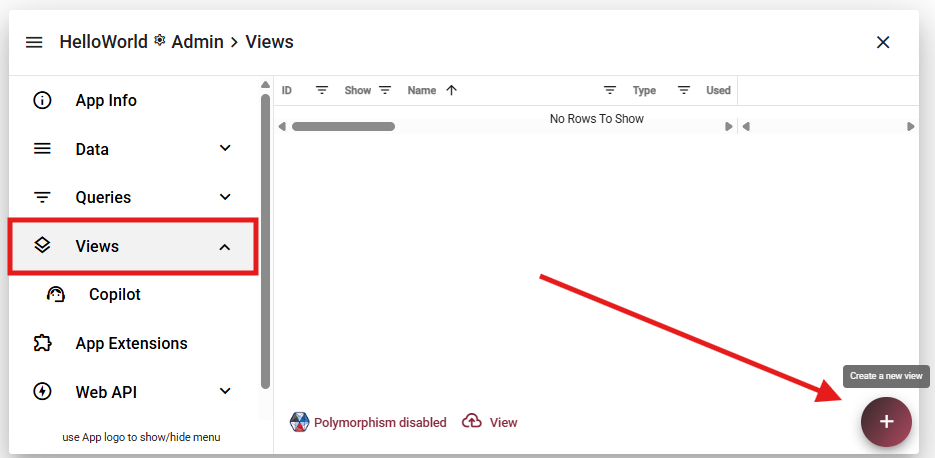Open the hamburger menu icon
This screenshot has width=935, height=458.
tap(34, 42)
